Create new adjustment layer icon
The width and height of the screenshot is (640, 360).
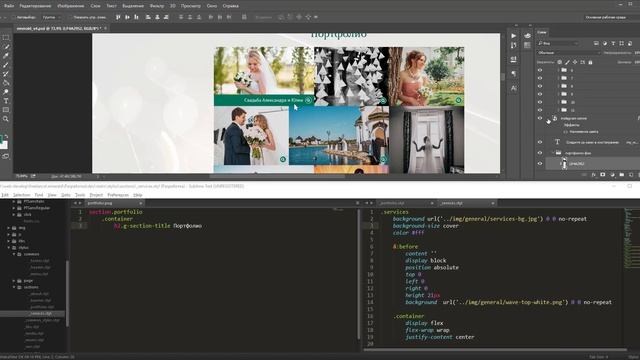coord(612,175)
